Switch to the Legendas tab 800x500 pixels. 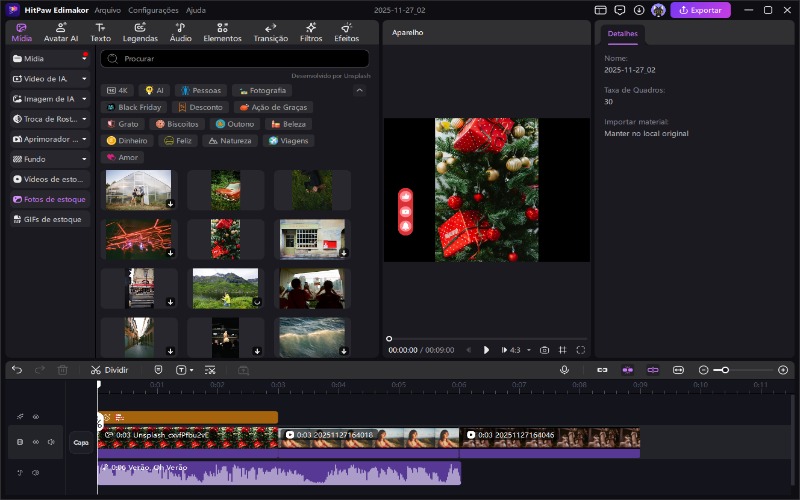click(x=140, y=32)
